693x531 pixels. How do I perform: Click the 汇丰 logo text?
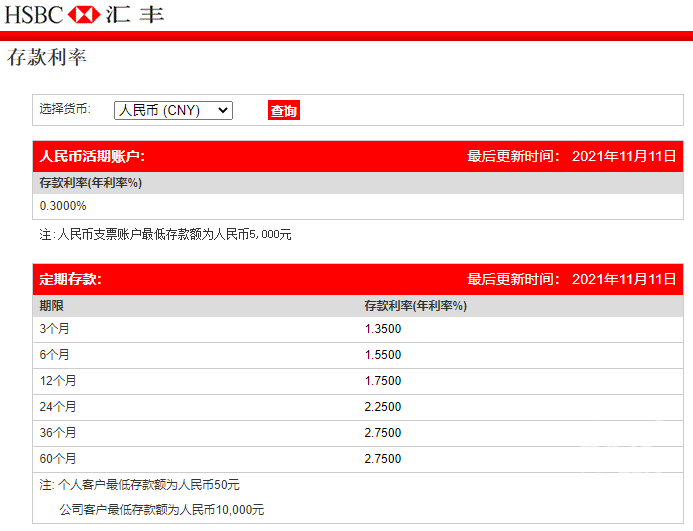click(x=135, y=15)
